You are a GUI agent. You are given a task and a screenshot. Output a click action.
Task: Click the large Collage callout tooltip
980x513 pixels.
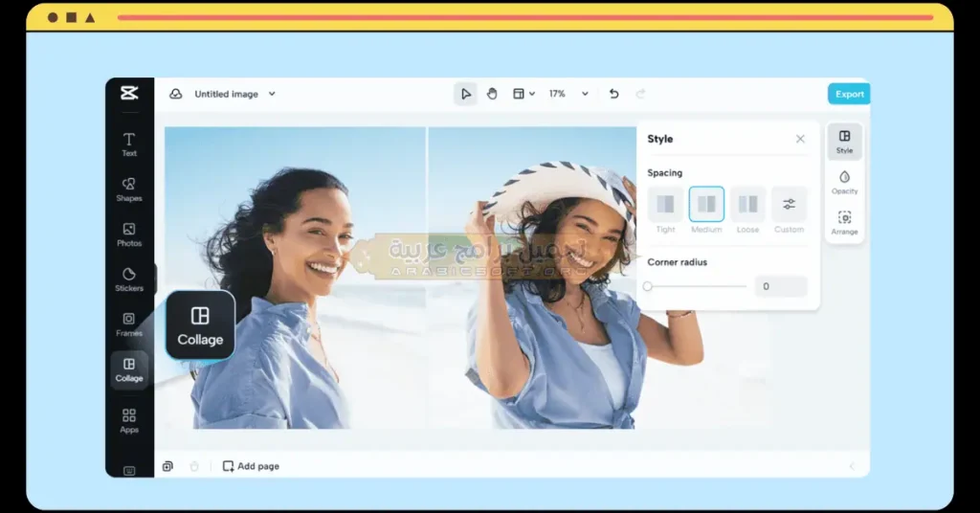click(200, 324)
